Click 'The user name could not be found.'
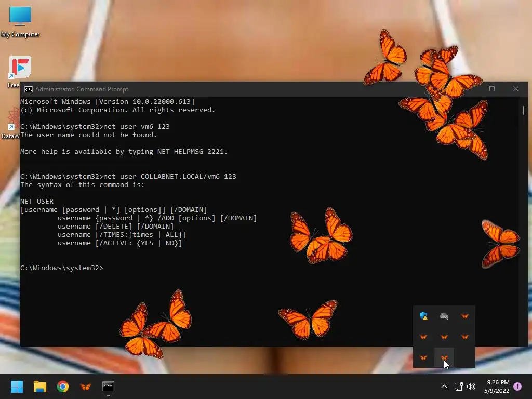 point(88,135)
